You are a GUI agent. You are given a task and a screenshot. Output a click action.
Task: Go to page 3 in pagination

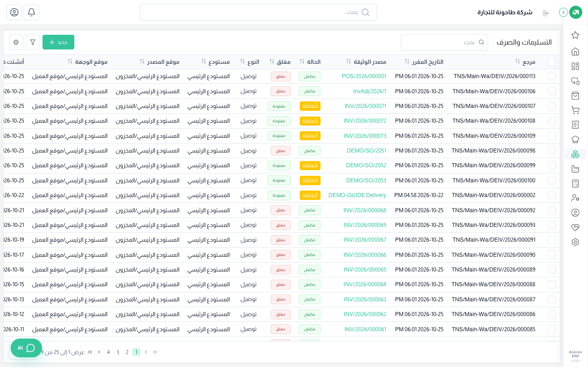(x=118, y=352)
